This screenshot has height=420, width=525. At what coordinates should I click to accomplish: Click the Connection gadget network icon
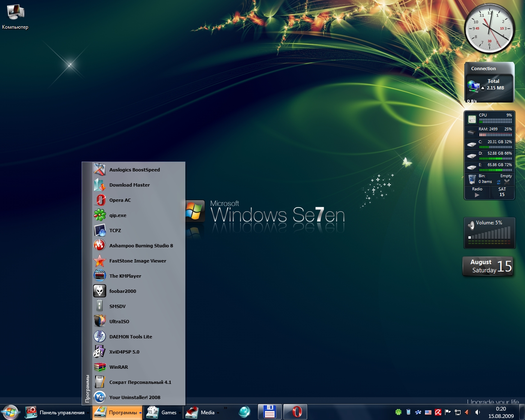[x=473, y=87]
